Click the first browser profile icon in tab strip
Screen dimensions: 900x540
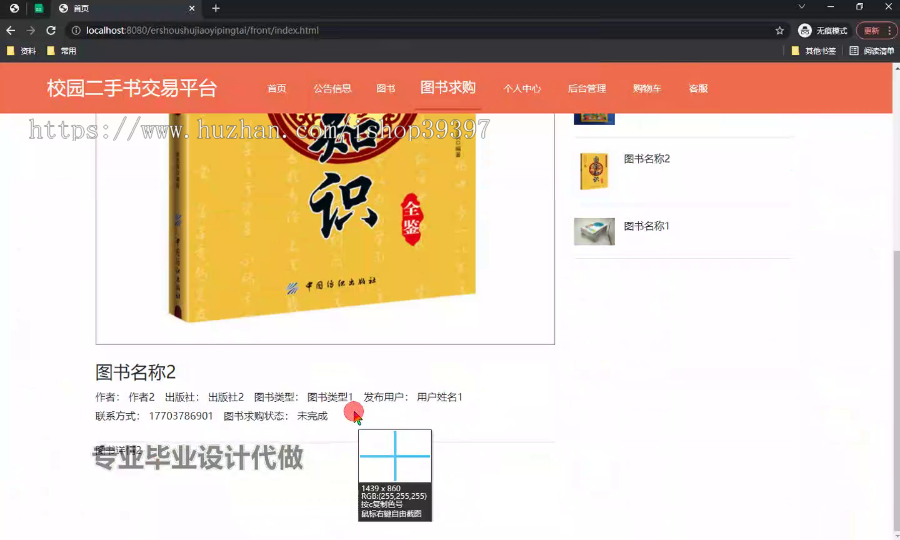[x=14, y=8]
